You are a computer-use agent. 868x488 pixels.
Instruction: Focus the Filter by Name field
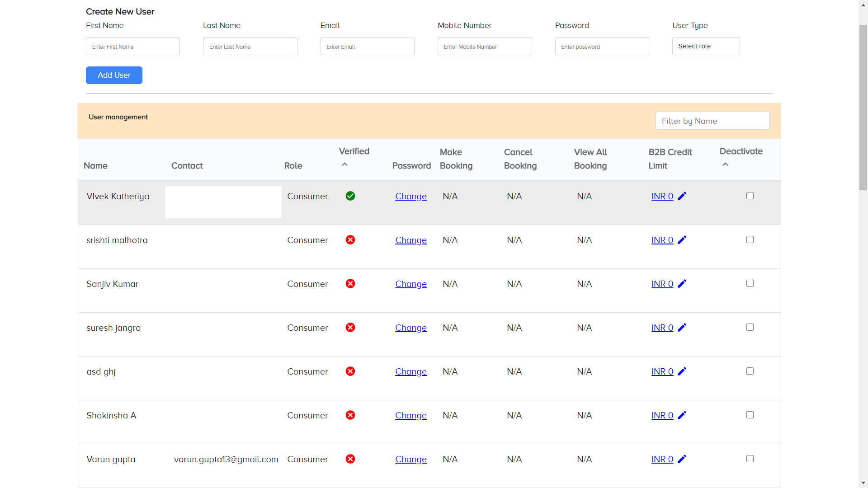click(712, 121)
